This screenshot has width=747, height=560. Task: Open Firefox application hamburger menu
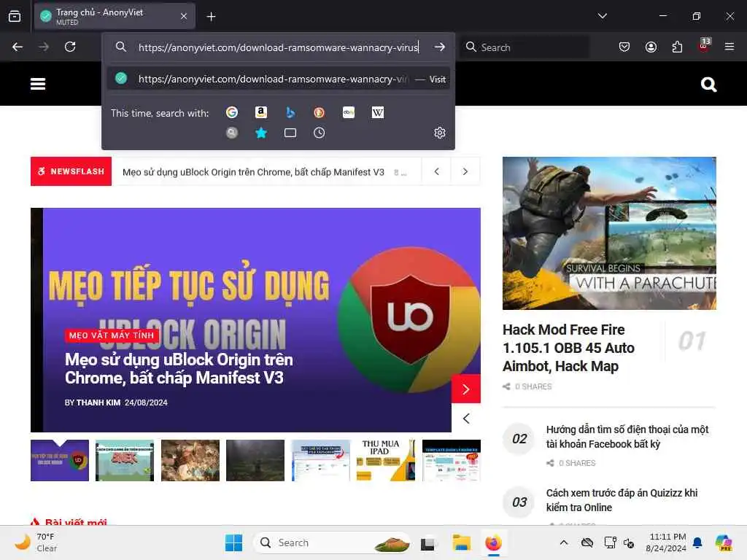(729, 47)
